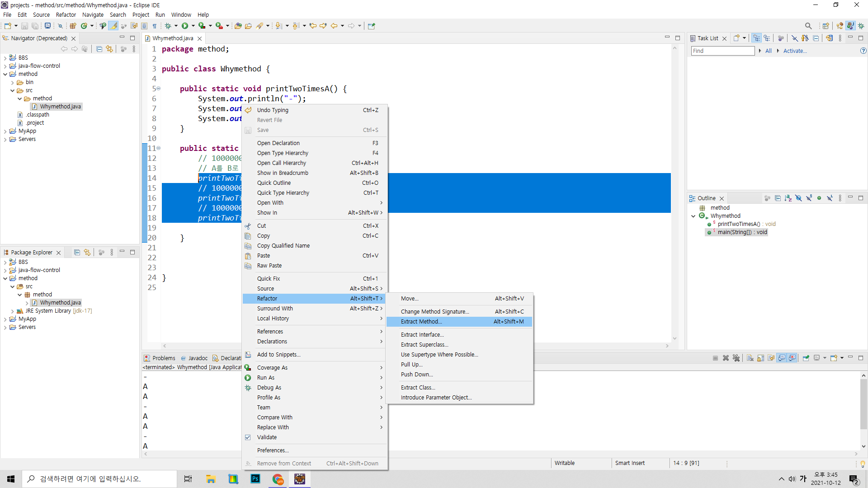The image size is (868, 488).
Task: Click the Activate... link in Task List
Action: [x=794, y=51]
